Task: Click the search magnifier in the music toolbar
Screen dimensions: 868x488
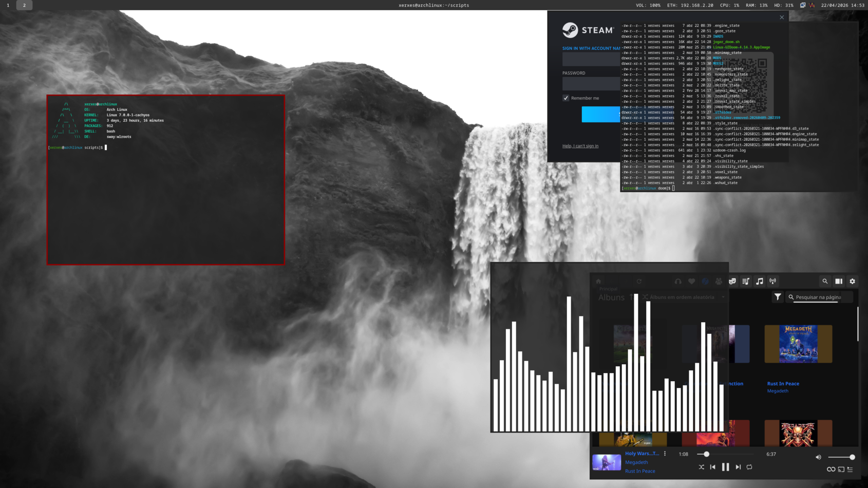Action: pos(825,281)
